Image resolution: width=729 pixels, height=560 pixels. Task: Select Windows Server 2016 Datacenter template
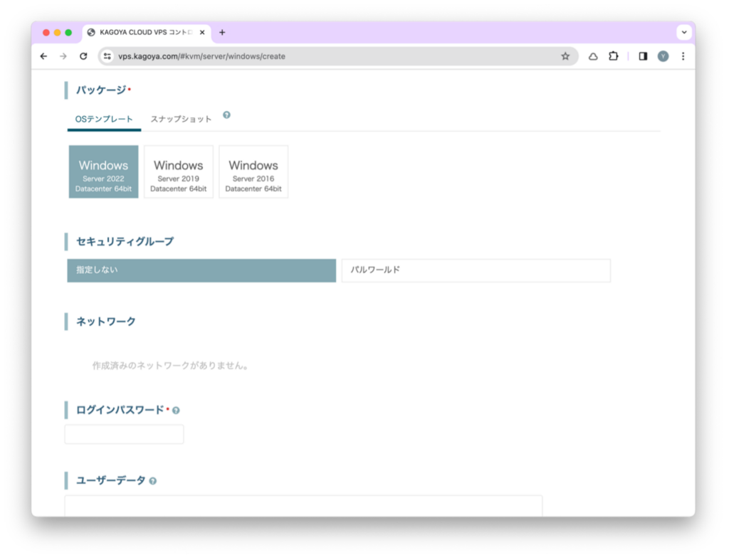[253, 171]
